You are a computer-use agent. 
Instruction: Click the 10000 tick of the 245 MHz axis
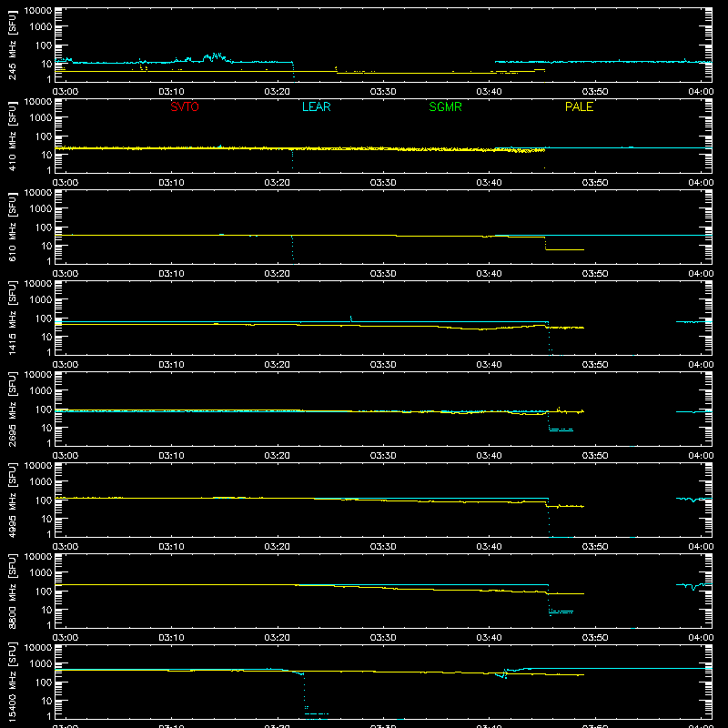point(38,11)
